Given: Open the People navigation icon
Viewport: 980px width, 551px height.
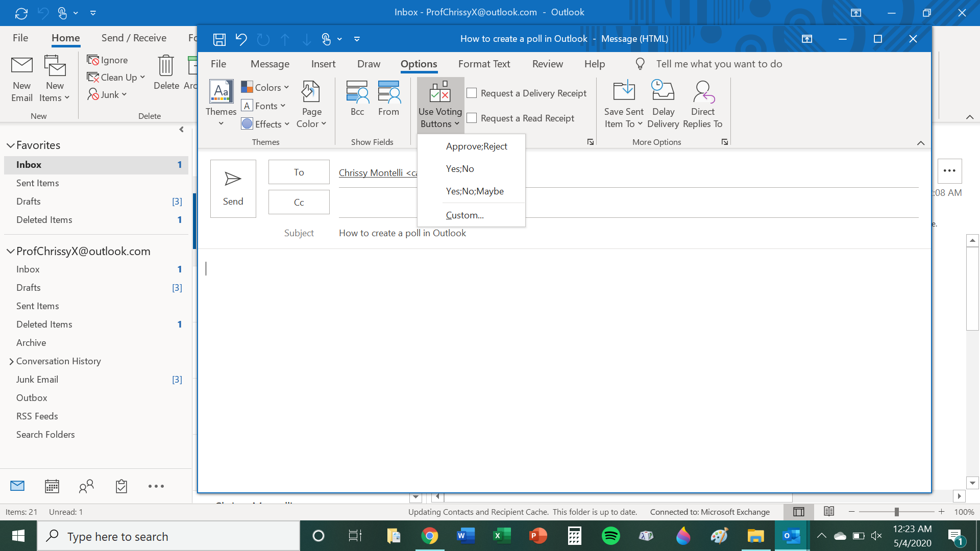Looking at the screenshot, I should tap(86, 486).
